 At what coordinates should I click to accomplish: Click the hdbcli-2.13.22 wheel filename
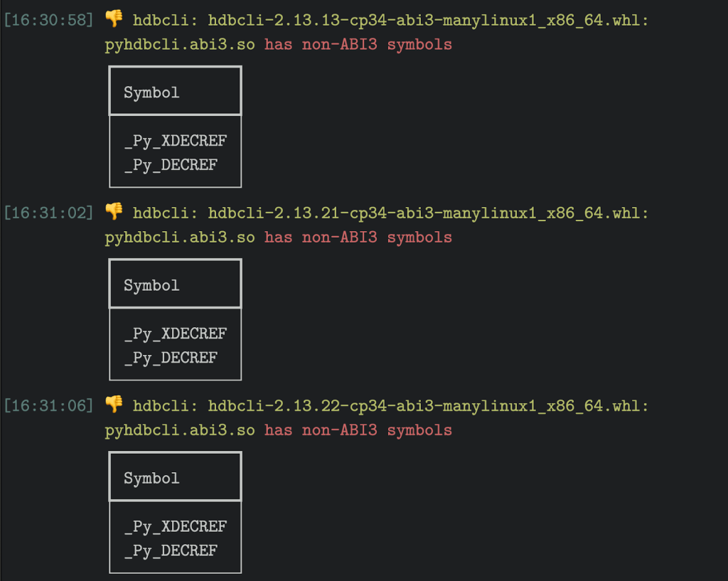428,405
